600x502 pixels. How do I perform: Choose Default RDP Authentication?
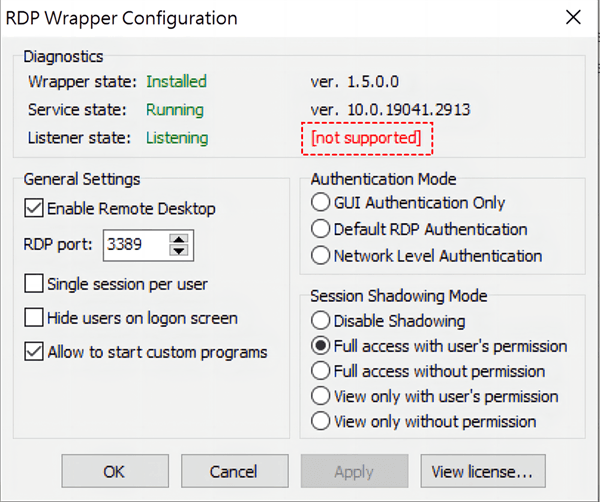(x=321, y=229)
